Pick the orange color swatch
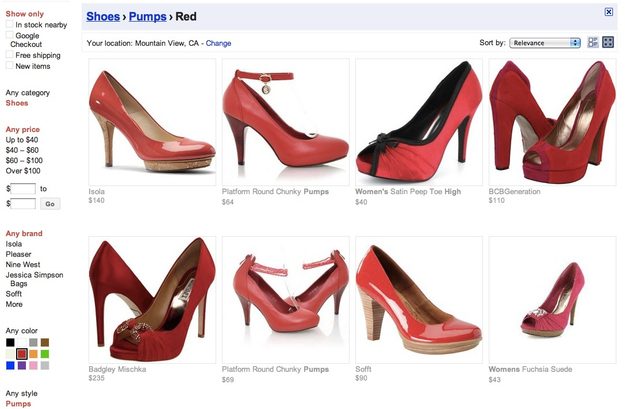 33,354
